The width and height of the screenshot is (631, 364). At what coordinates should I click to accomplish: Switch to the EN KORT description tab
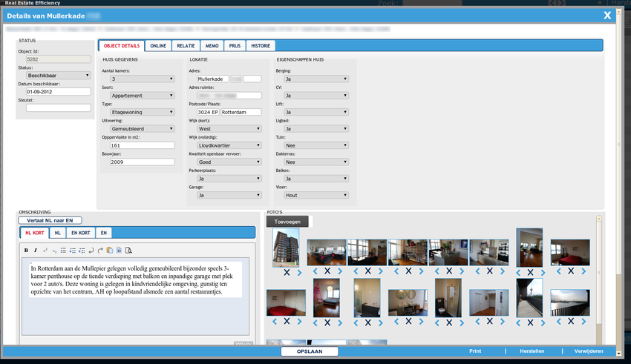[81, 233]
